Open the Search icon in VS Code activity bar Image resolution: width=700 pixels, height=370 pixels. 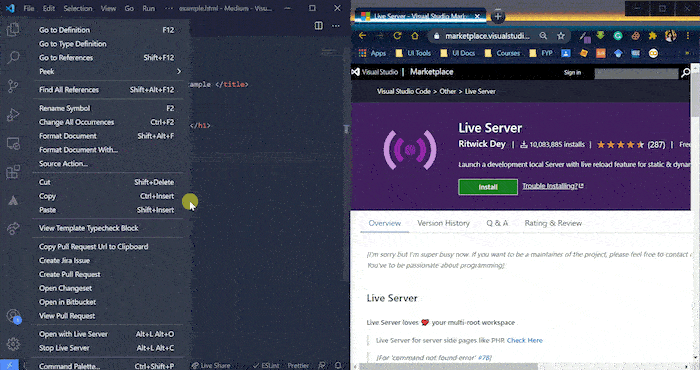[13, 57]
